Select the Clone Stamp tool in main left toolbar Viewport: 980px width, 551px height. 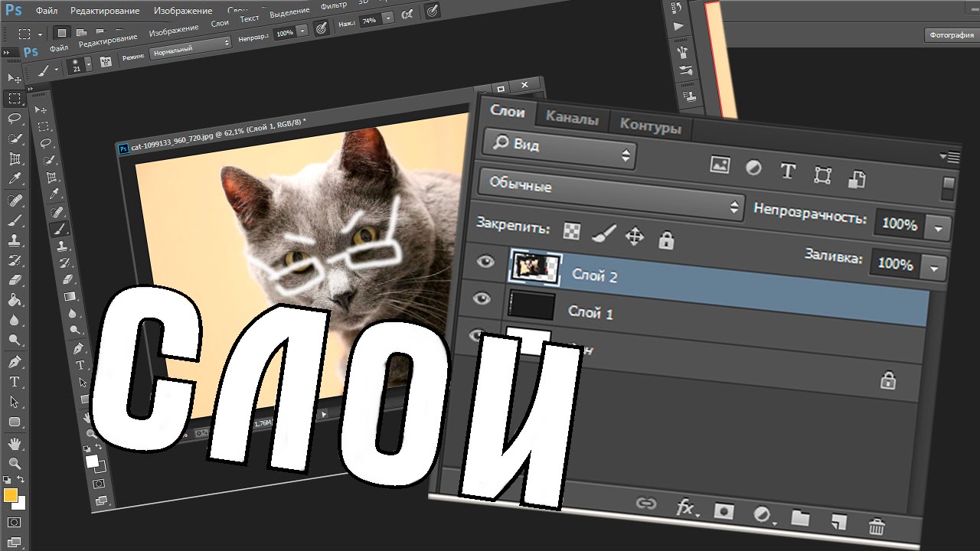[14, 240]
